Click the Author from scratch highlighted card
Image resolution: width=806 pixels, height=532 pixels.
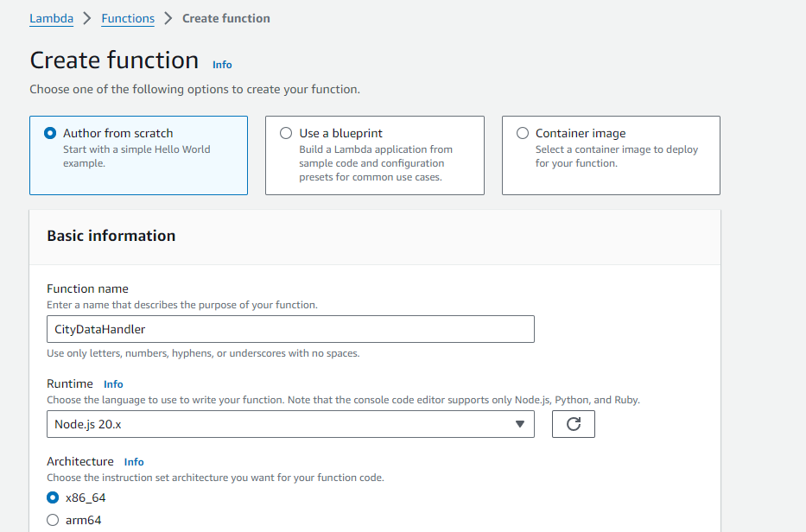pos(138,155)
